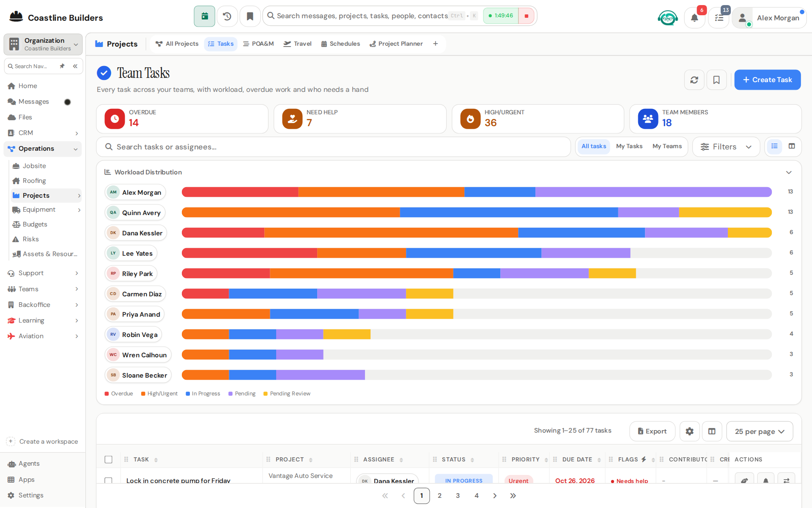The height and width of the screenshot is (508, 812).
Task: Click Alex Morgan's red overdue bar segment
Action: tap(240, 192)
